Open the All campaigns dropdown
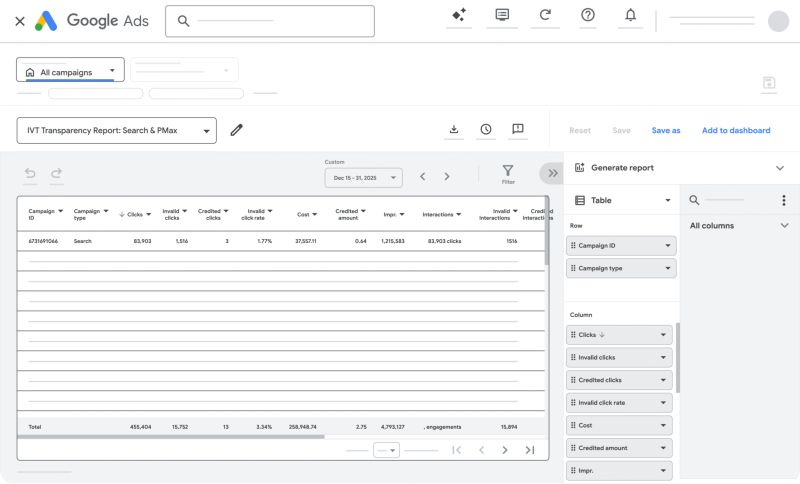This screenshot has height=484, width=800. pos(70,70)
